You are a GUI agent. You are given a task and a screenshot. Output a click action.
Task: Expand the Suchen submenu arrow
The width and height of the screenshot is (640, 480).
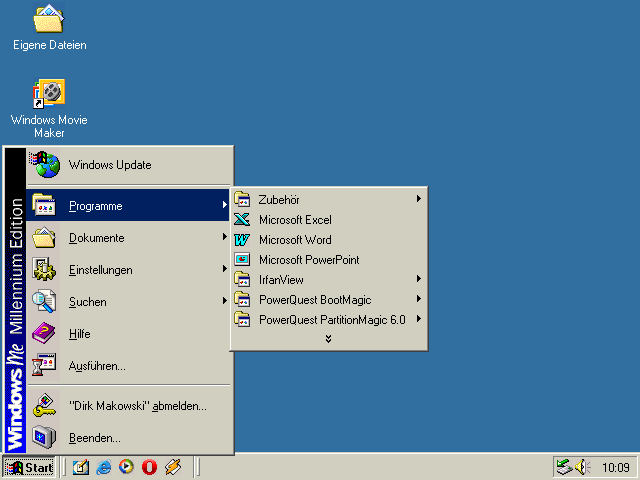[224, 301]
